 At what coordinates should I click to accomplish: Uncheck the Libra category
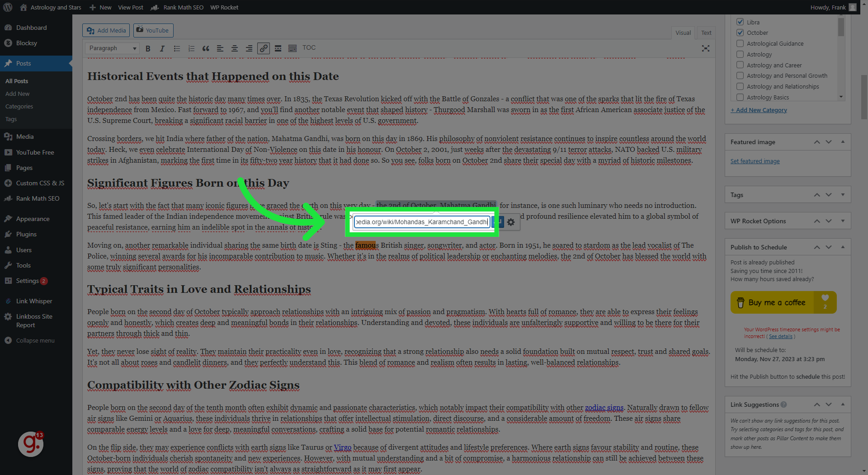740,22
